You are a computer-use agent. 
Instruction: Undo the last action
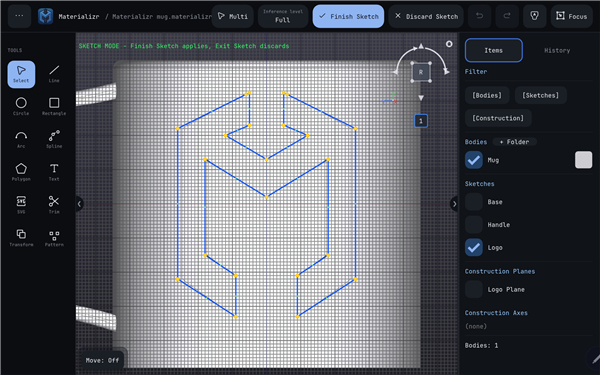click(x=479, y=16)
